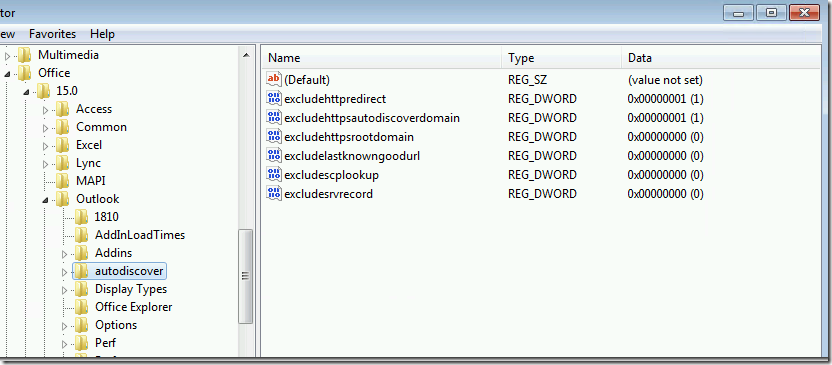This screenshot has width=832, height=365.
Task: Select the excludehttpredirect DWORD value icon
Action: [x=274, y=99]
